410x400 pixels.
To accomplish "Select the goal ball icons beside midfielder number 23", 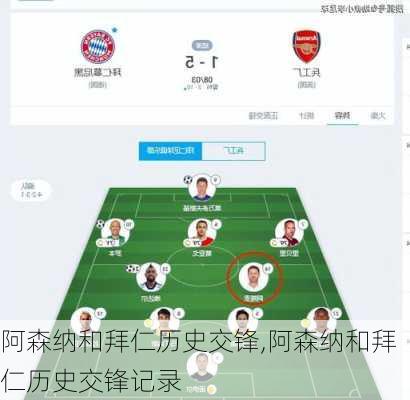I will click(132, 268).
